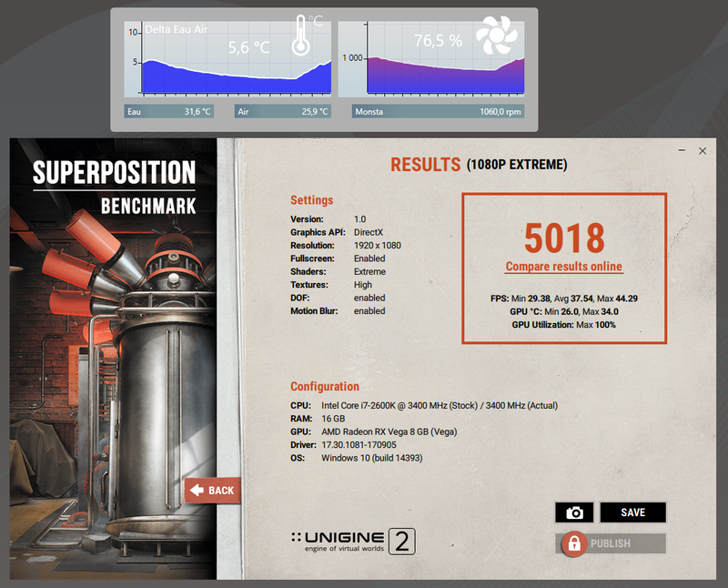Click the lock icon on Publish

point(574,543)
